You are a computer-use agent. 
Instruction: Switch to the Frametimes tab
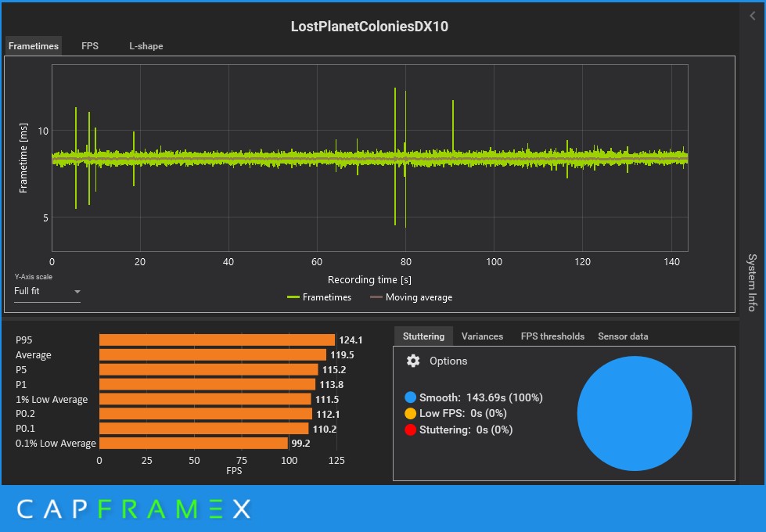coord(34,46)
